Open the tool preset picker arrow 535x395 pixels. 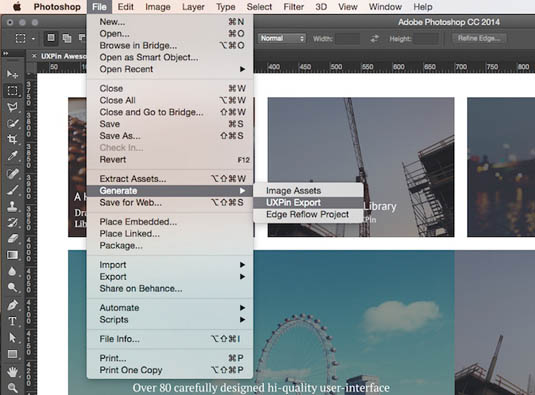point(33,39)
